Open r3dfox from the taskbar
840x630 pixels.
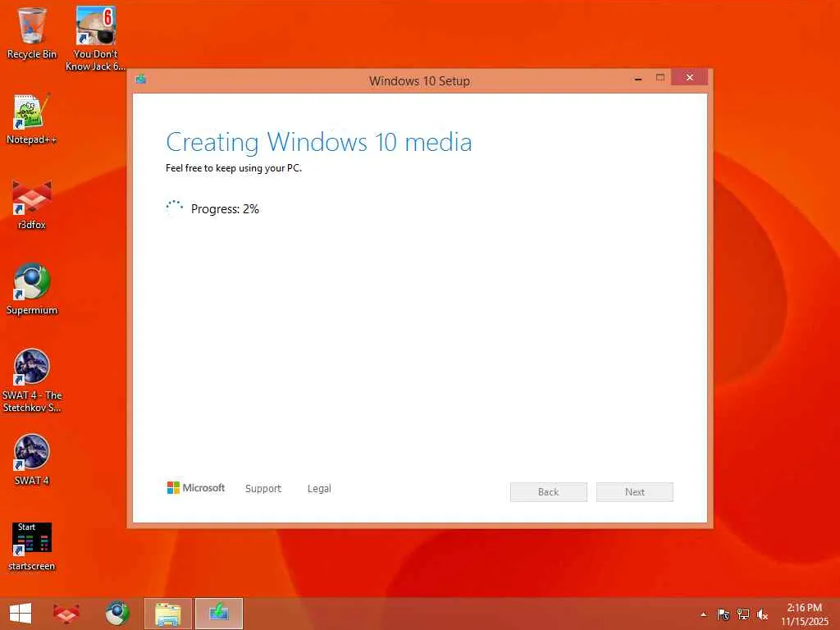[x=66, y=614]
